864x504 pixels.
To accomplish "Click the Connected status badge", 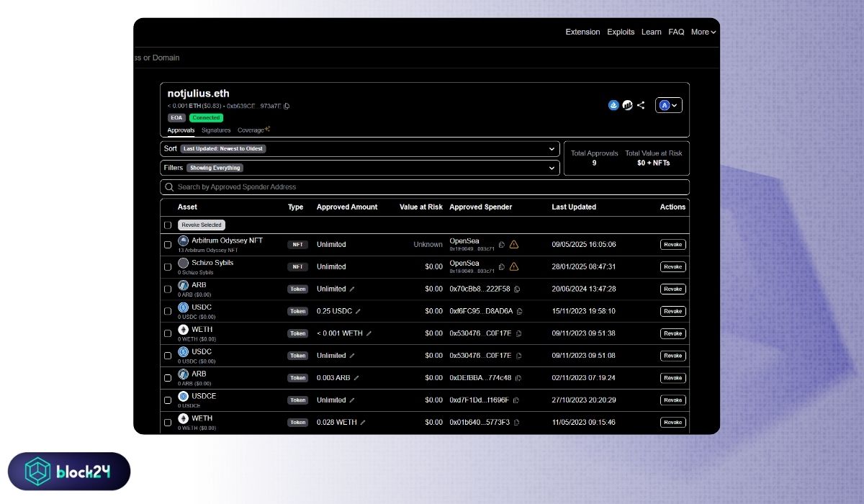I will tap(207, 117).
